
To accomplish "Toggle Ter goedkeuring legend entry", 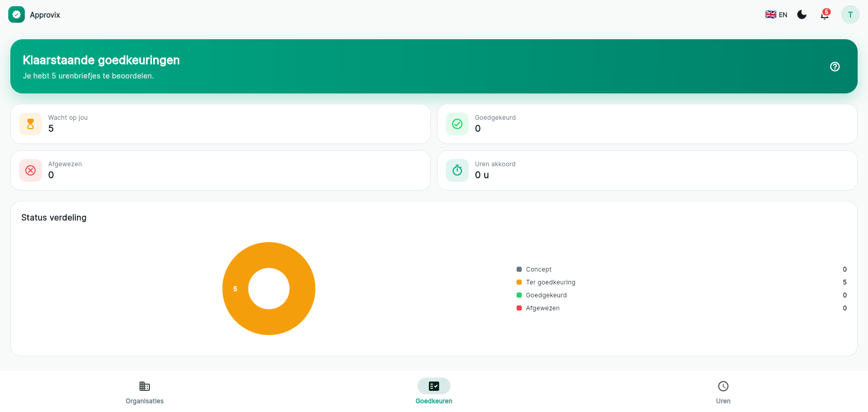I will (546, 282).
